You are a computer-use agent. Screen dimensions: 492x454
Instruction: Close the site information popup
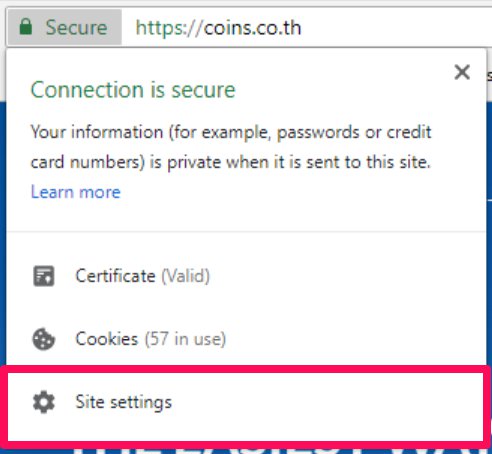tap(462, 72)
